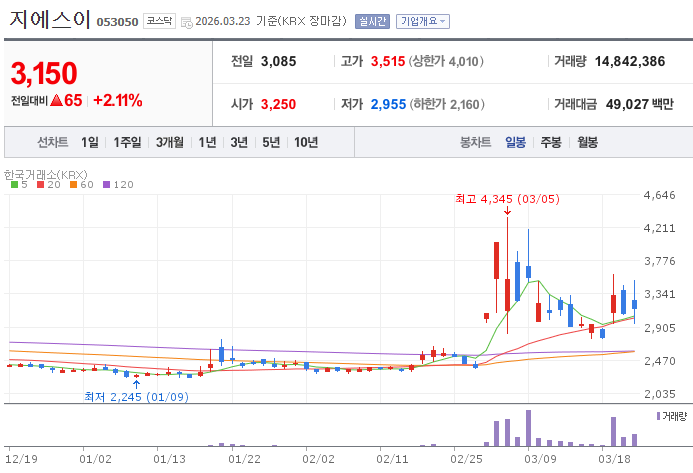Click the tallest volume bar near 03/09

pos(528,428)
